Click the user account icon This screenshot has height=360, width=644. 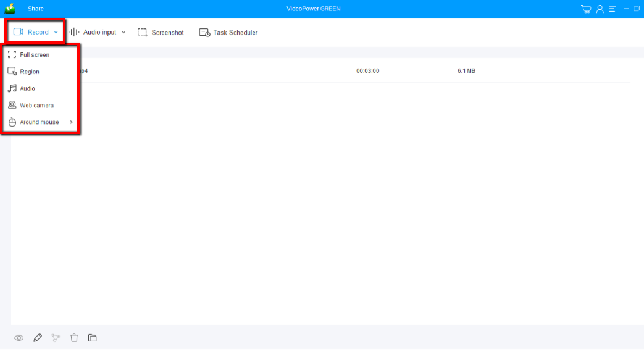(600, 9)
